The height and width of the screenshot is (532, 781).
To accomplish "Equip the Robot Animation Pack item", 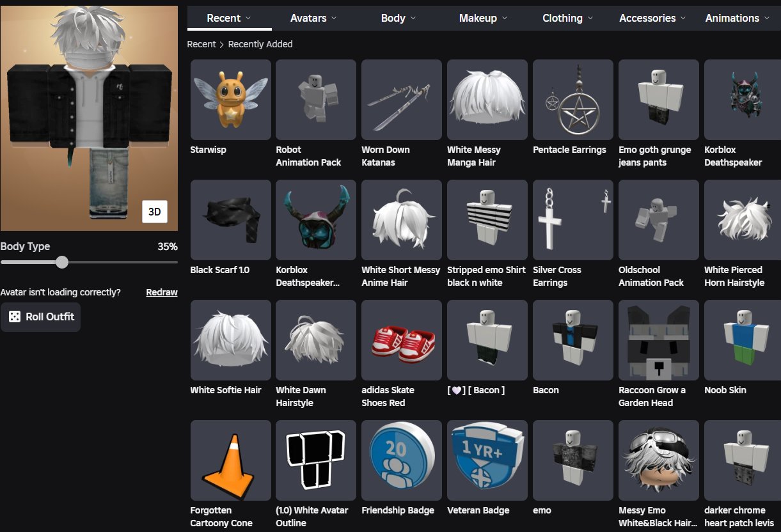I will click(x=316, y=100).
